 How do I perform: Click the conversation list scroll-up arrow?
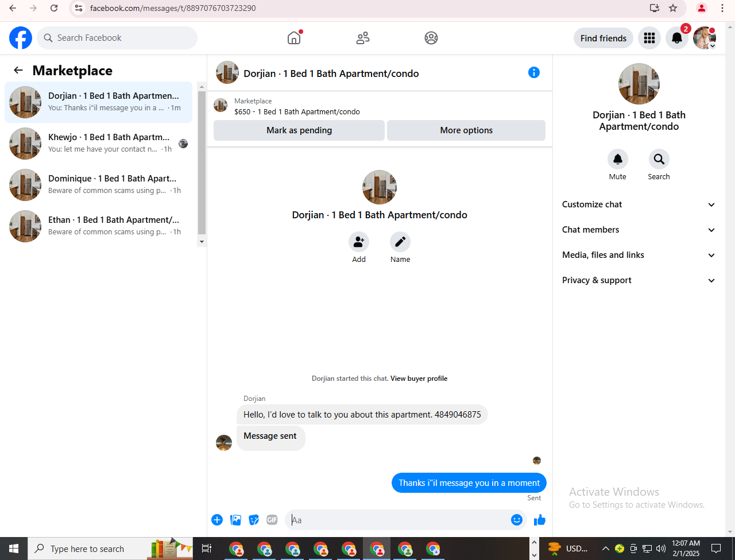(202, 87)
